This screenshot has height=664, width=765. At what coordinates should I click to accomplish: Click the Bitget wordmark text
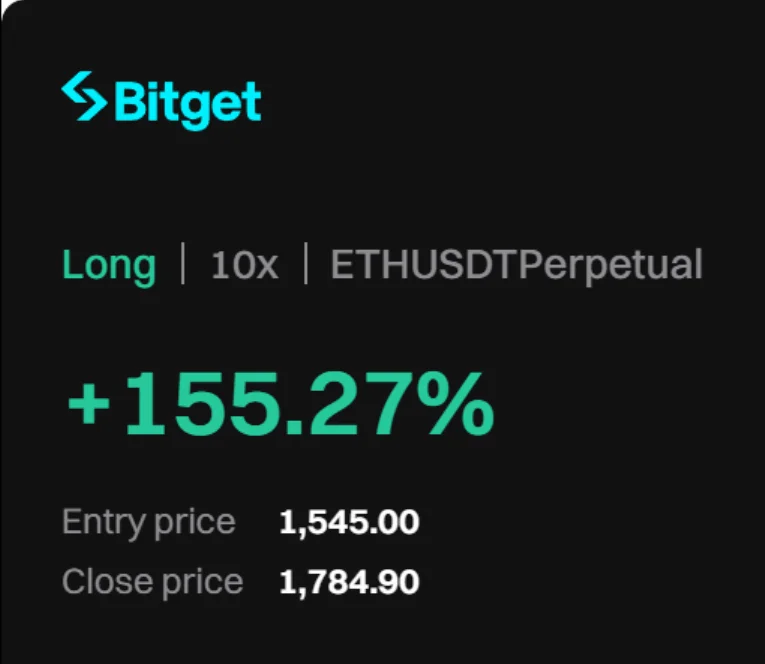[x=188, y=101]
